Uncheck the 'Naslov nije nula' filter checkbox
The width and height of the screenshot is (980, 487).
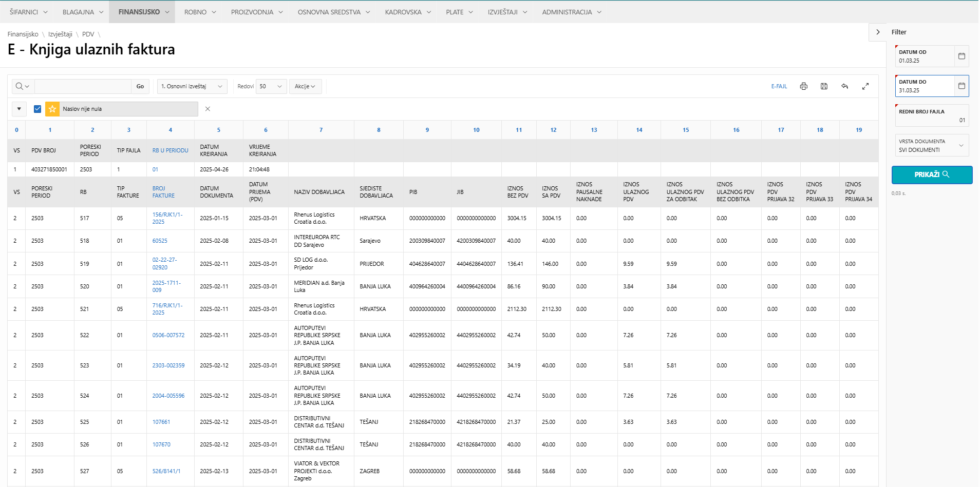click(37, 109)
